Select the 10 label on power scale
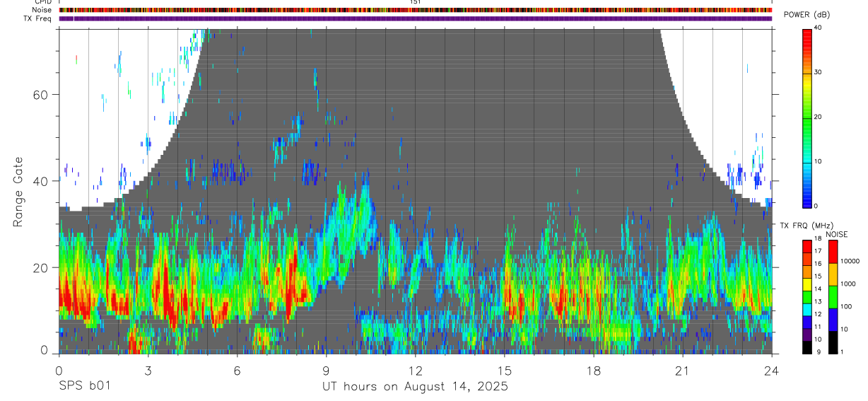This screenshot has width=868, height=401. [x=817, y=161]
